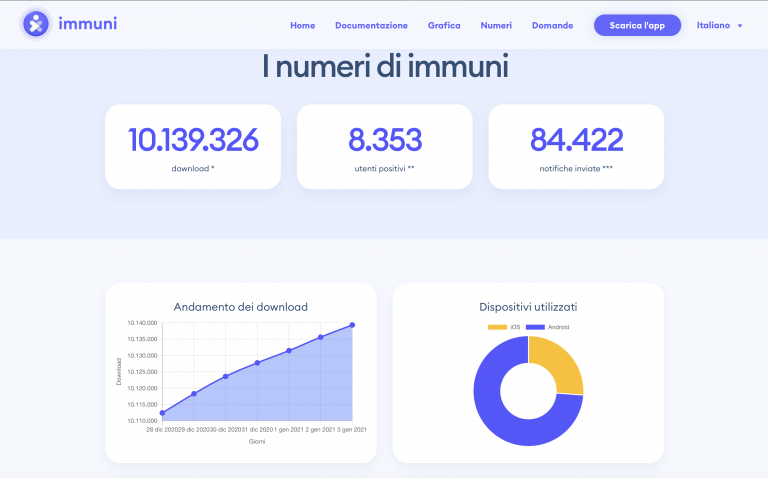Navigate to the Numeri section
The height and width of the screenshot is (478, 768).
click(496, 25)
